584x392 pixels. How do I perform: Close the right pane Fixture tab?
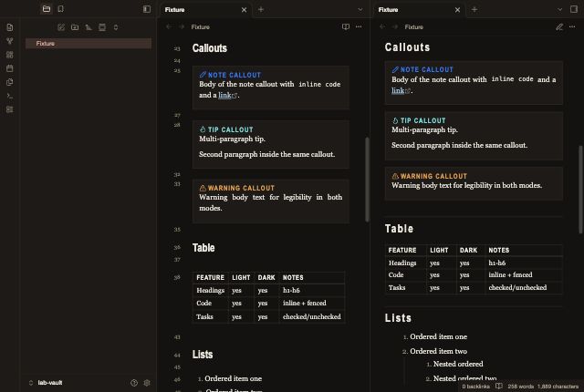(457, 10)
